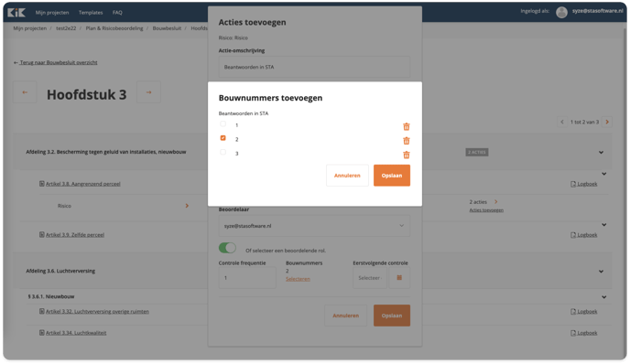630x364 pixels.
Task: Uncheck the checkbox for bouwnummer 2
Action: [223, 138]
